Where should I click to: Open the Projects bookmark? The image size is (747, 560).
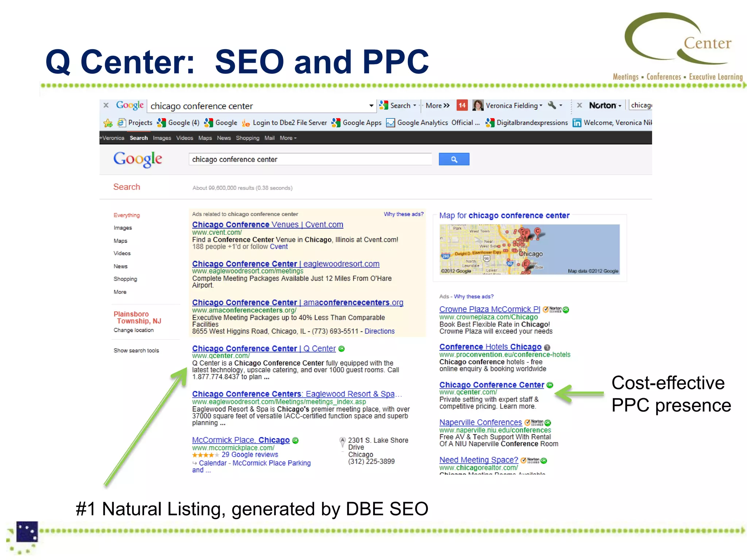pyautogui.click(x=135, y=123)
